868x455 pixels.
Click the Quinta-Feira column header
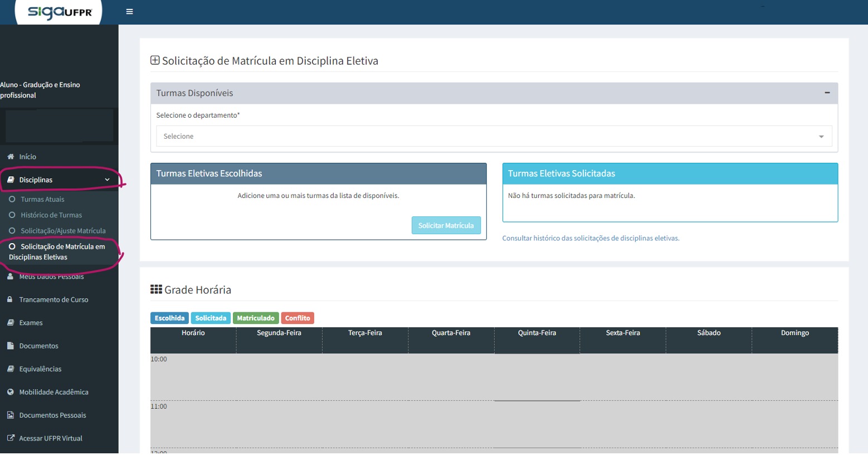coord(537,333)
